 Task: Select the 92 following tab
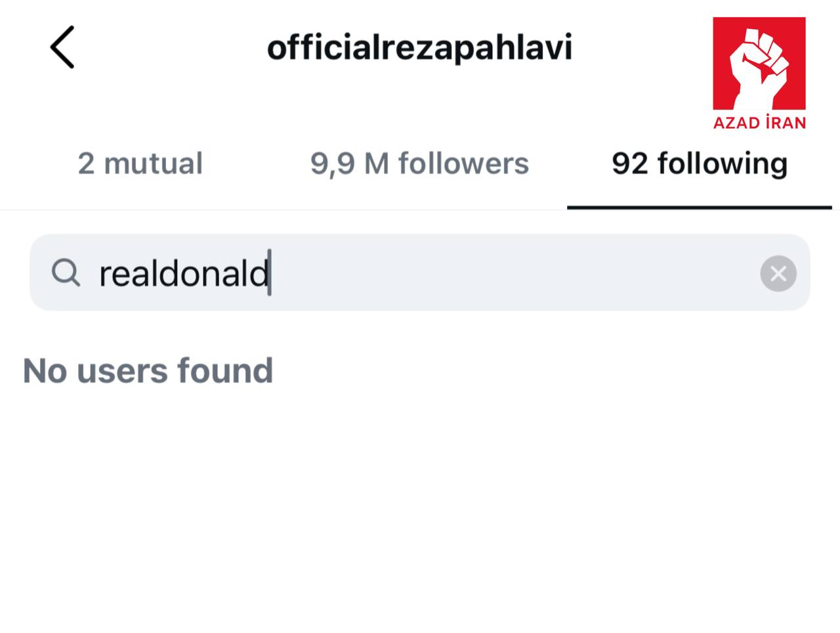tap(700, 164)
